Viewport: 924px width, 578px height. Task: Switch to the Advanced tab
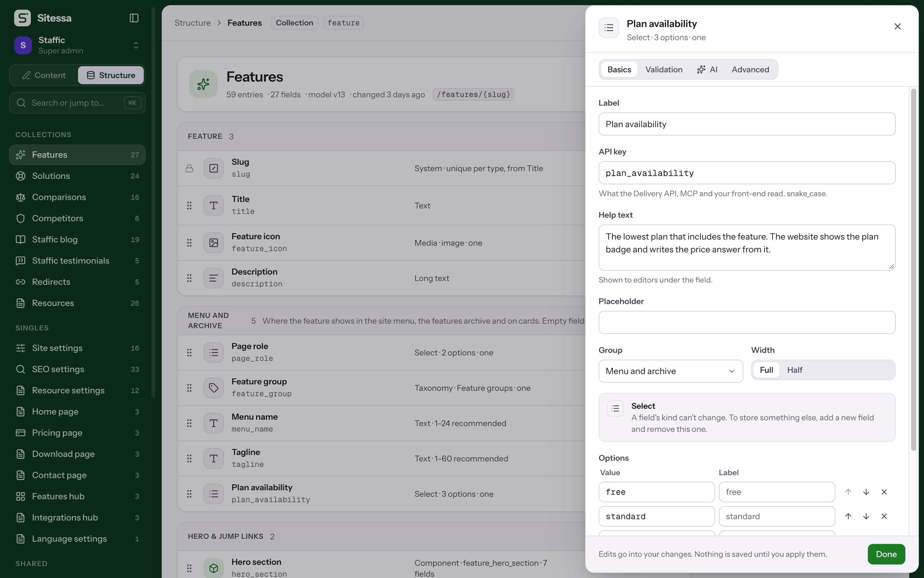750,69
